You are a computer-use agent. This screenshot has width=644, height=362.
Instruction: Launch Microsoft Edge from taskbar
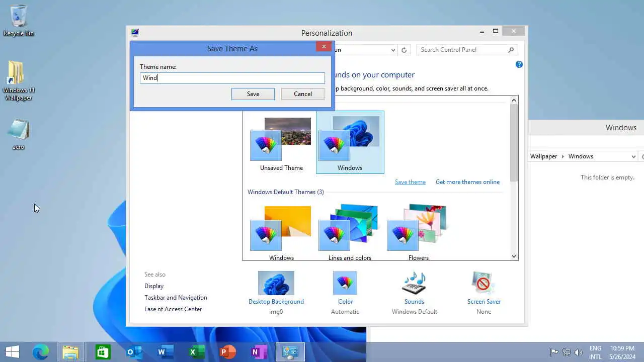pyautogui.click(x=41, y=352)
